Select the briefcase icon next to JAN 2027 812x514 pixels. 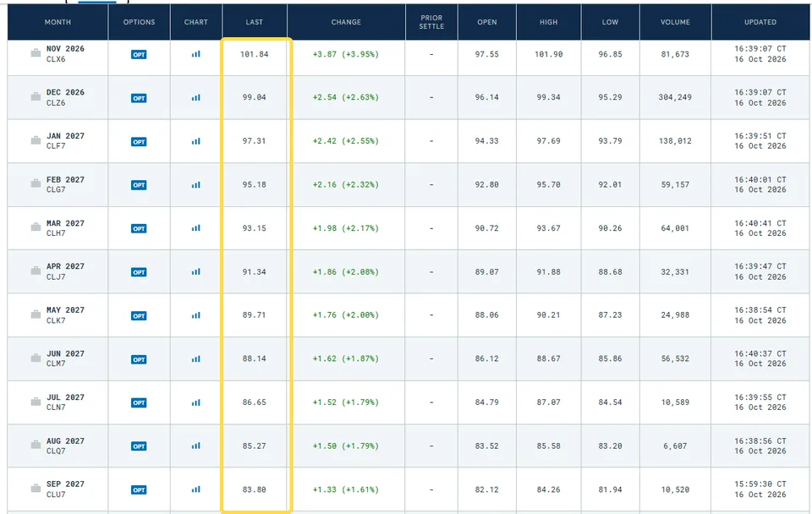(x=36, y=140)
